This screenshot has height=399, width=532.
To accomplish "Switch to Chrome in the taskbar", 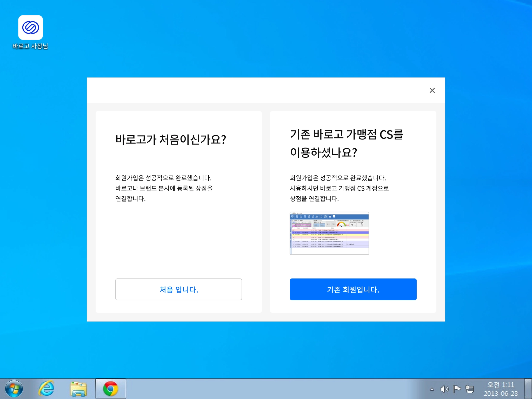I will pos(111,389).
